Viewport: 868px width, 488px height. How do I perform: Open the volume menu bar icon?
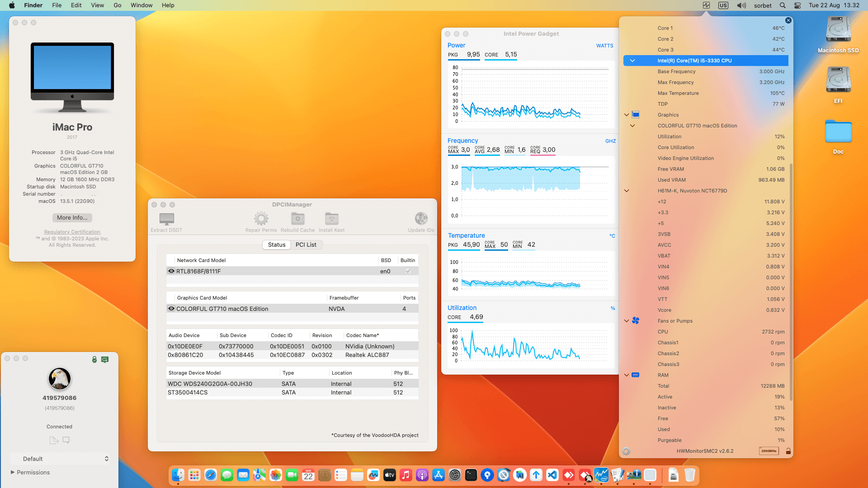(741, 5)
